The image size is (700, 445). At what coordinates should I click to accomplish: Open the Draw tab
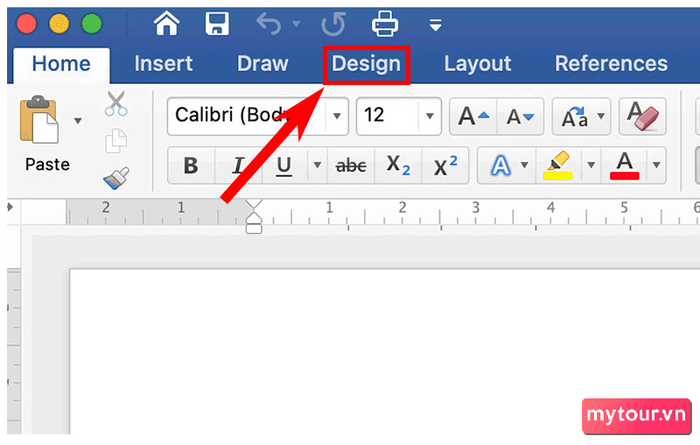click(x=262, y=64)
